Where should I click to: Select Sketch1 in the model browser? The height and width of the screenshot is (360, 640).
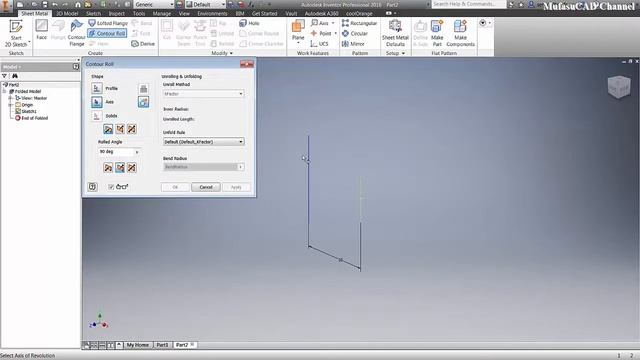(26, 111)
